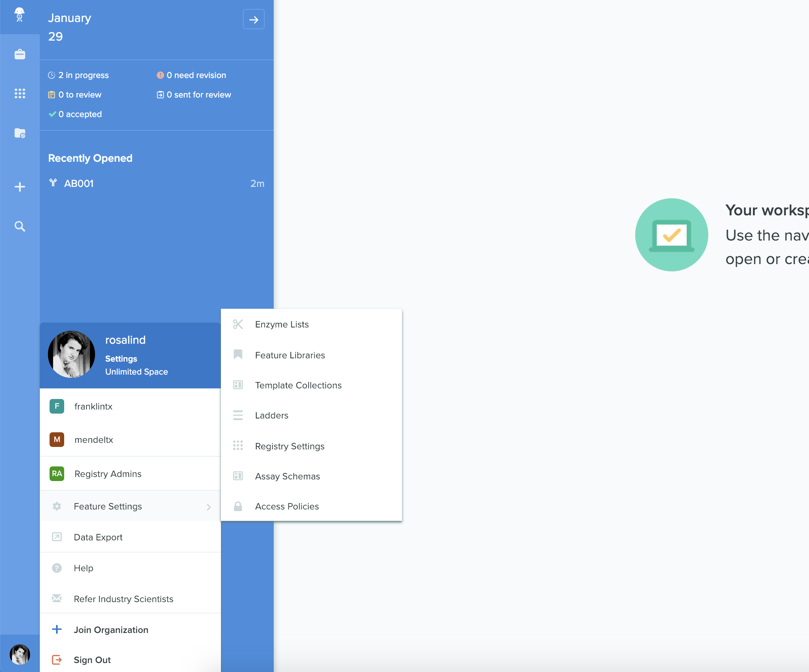Click the January 29 date heading
The height and width of the screenshot is (672, 809).
tap(69, 27)
